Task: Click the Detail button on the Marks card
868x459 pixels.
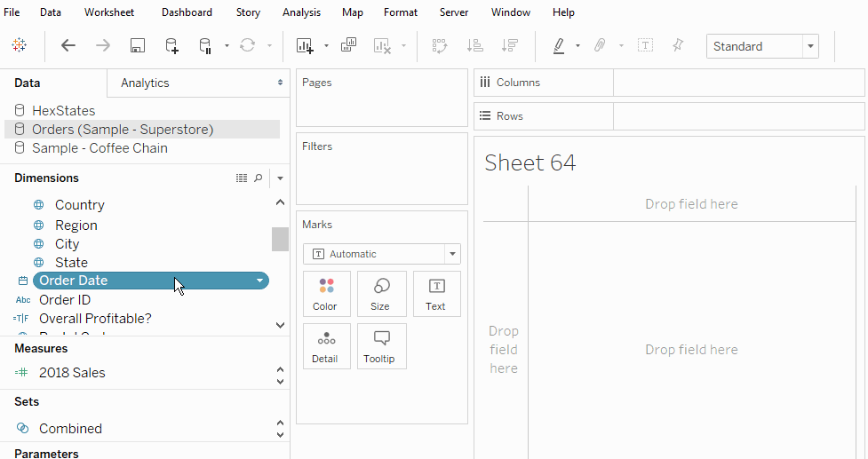Action: [x=325, y=345]
